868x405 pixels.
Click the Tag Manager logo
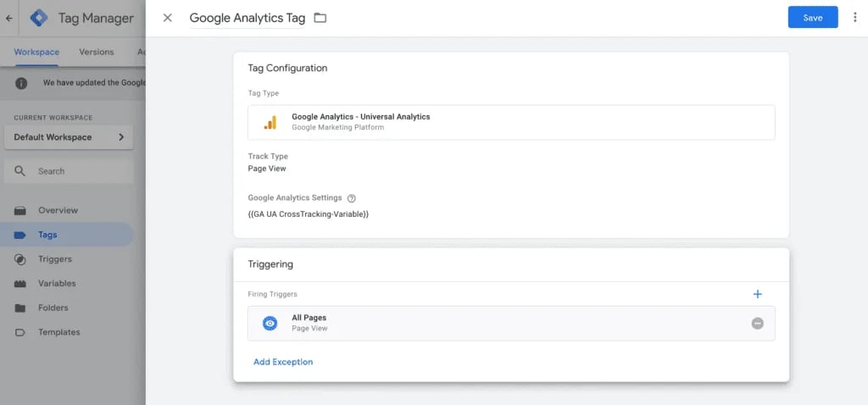39,18
